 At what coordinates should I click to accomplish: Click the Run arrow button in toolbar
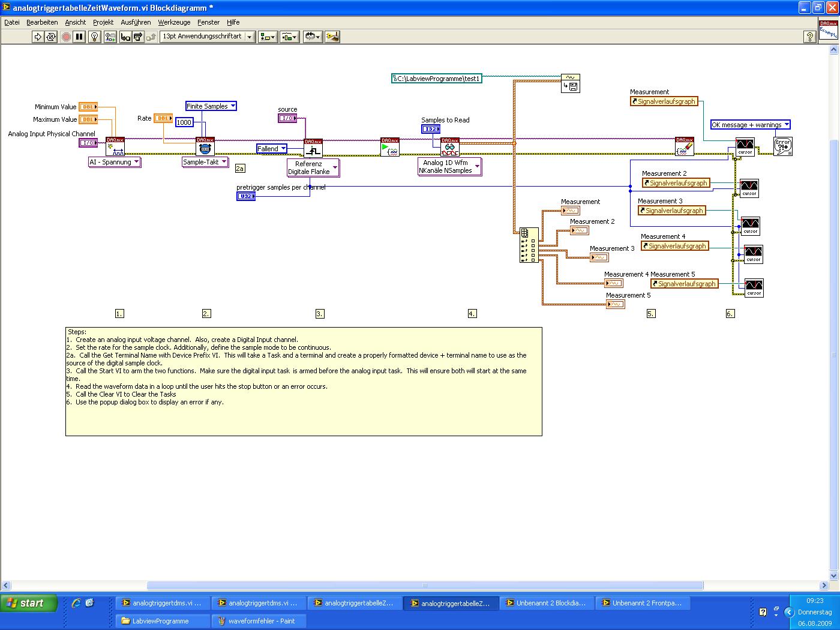[38, 37]
